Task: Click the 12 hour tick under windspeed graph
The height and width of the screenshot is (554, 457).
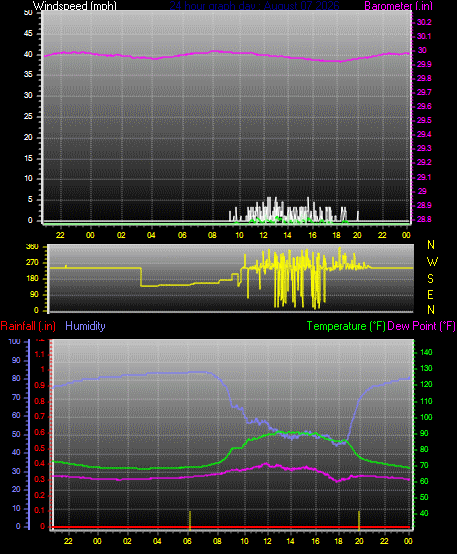Action: (263, 235)
